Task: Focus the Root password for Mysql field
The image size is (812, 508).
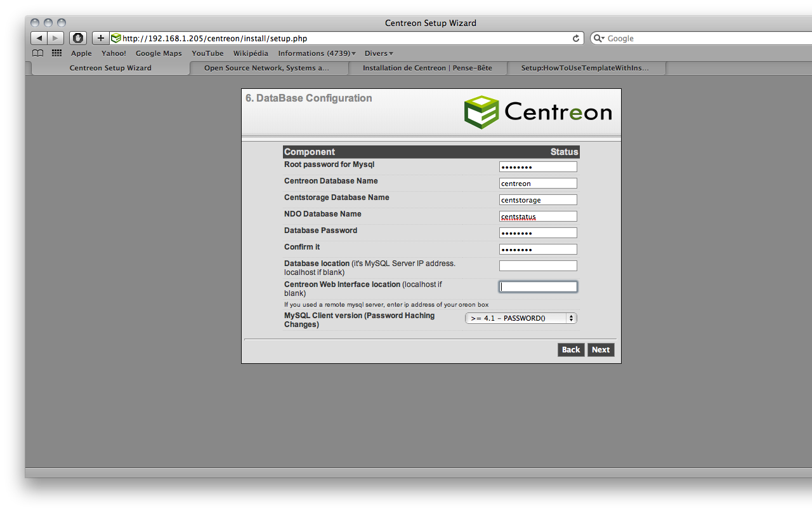Action: click(x=538, y=167)
